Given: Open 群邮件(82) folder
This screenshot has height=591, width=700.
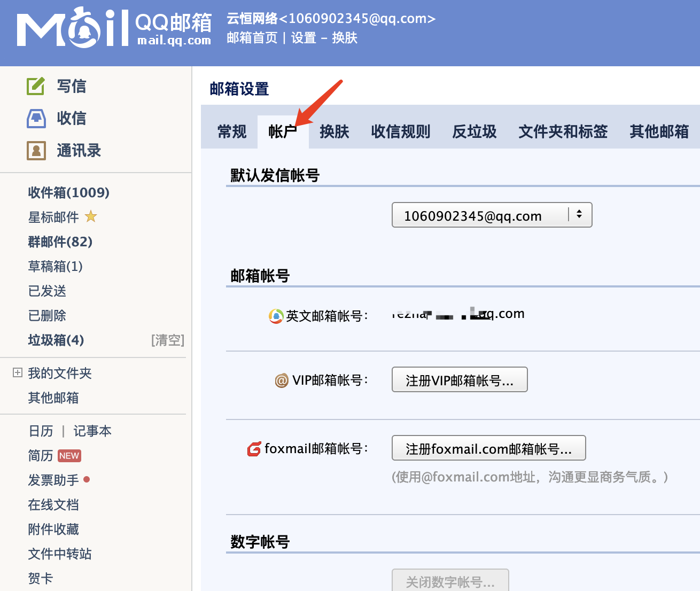Looking at the screenshot, I should click(60, 242).
